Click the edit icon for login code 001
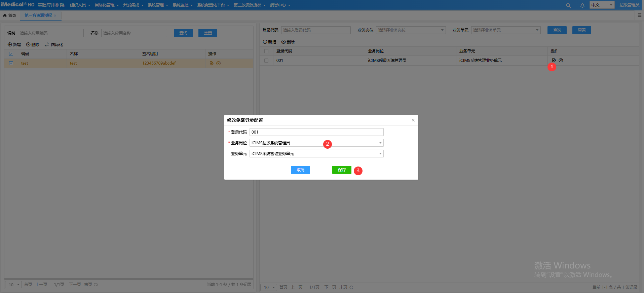Screen dimensions: 644x293 554,60
